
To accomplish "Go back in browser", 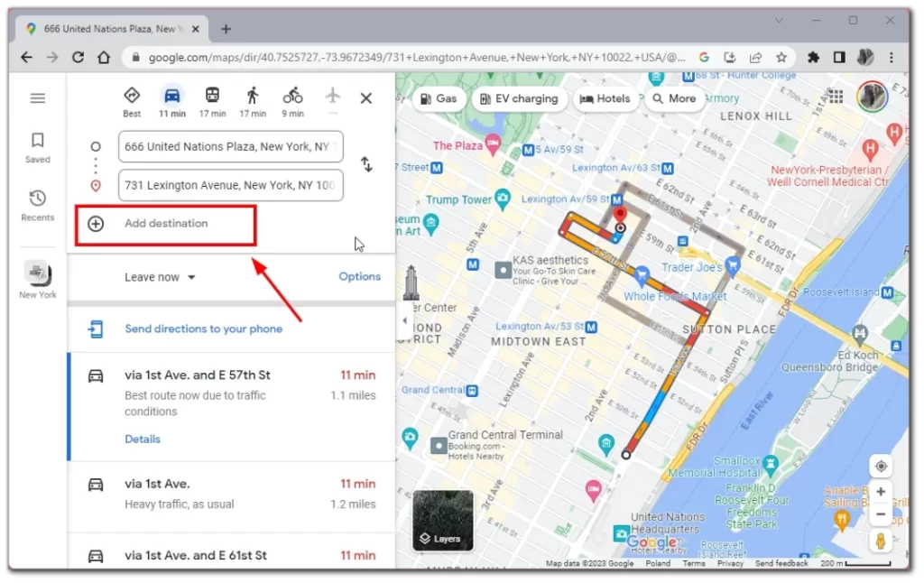I will pos(26,57).
